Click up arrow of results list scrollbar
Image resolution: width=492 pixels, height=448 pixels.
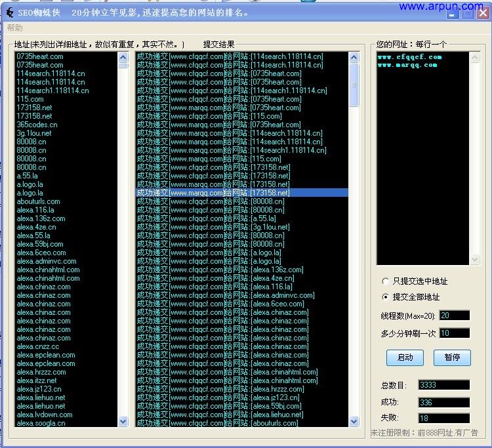[354, 57]
